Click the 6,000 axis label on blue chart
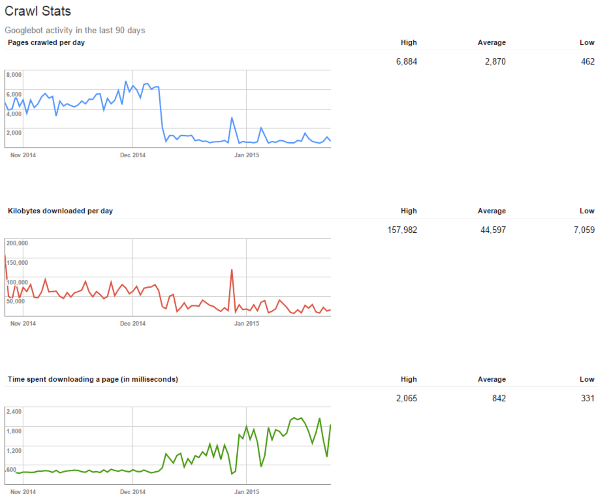 pos(14,94)
